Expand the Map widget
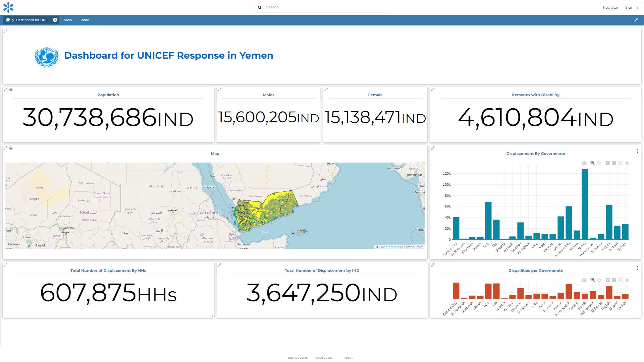This screenshot has width=644, height=362. 5,148
